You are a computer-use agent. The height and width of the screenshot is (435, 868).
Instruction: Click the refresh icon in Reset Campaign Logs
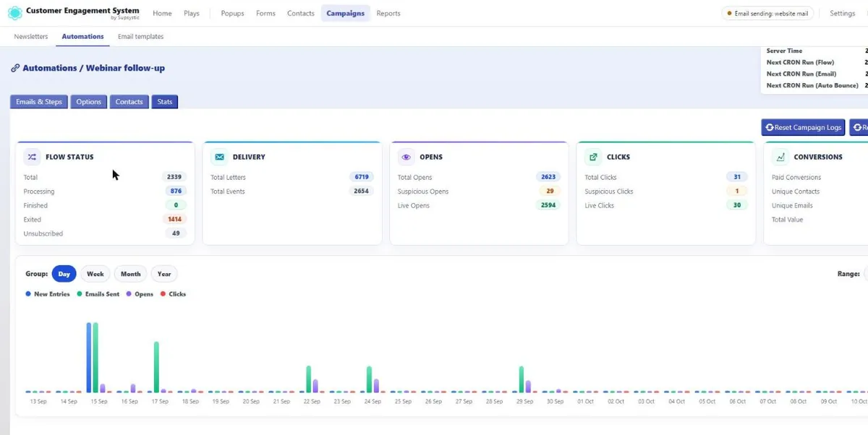pyautogui.click(x=770, y=128)
